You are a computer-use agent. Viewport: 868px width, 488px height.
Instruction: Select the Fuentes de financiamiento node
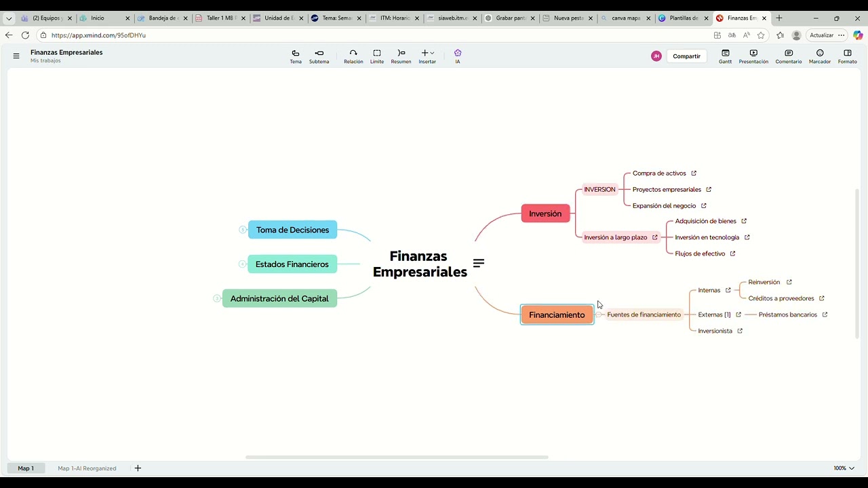(x=644, y=314)
